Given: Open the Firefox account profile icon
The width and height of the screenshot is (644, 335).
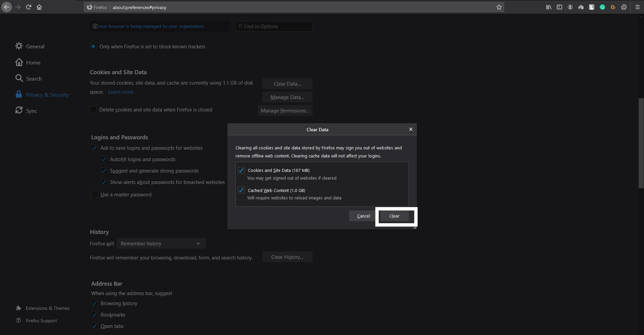Looking at the screenshot, I should click(x=570, y=7).
